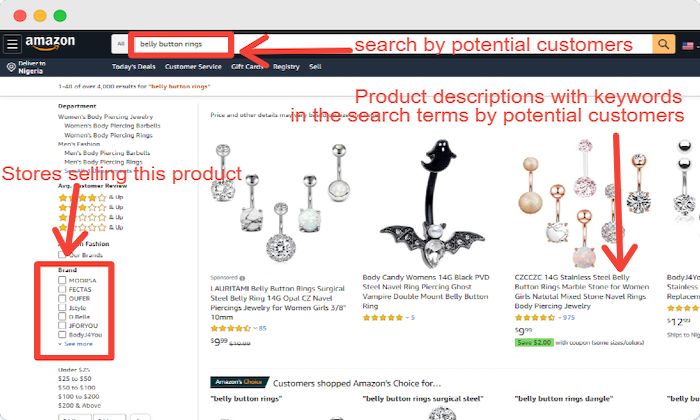
Task: Select the $25 to $50 price range
Action: coord(75,378)
